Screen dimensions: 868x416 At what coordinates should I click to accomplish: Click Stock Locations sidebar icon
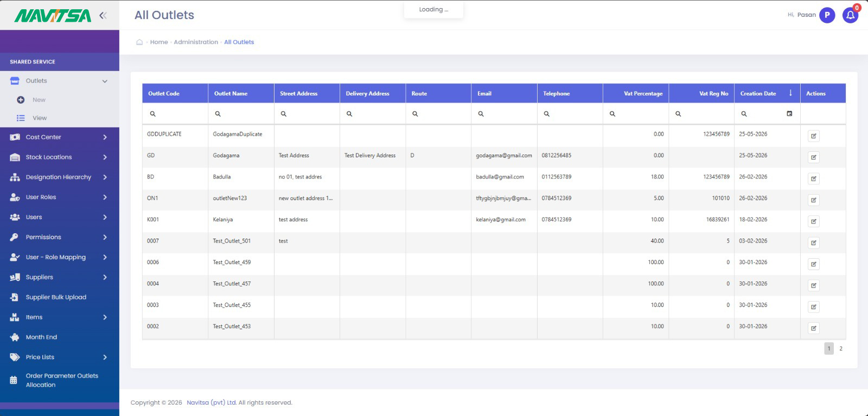point(15,157)
